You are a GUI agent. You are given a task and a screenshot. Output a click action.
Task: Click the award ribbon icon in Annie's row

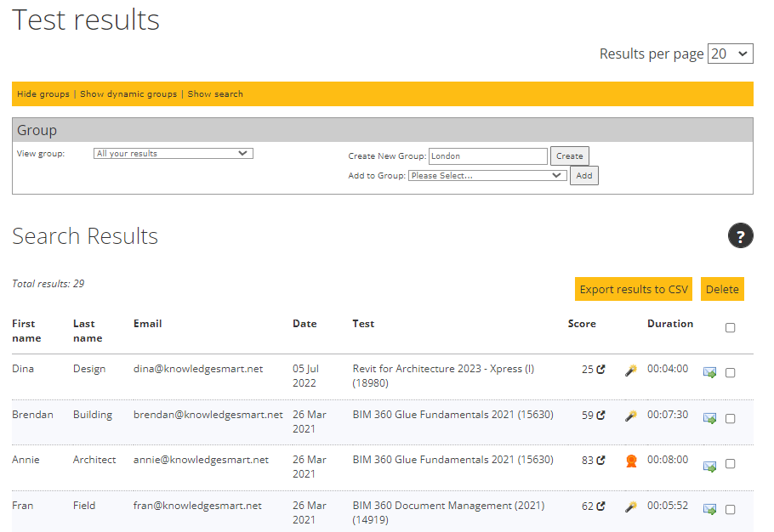click(x=631, y=461)
